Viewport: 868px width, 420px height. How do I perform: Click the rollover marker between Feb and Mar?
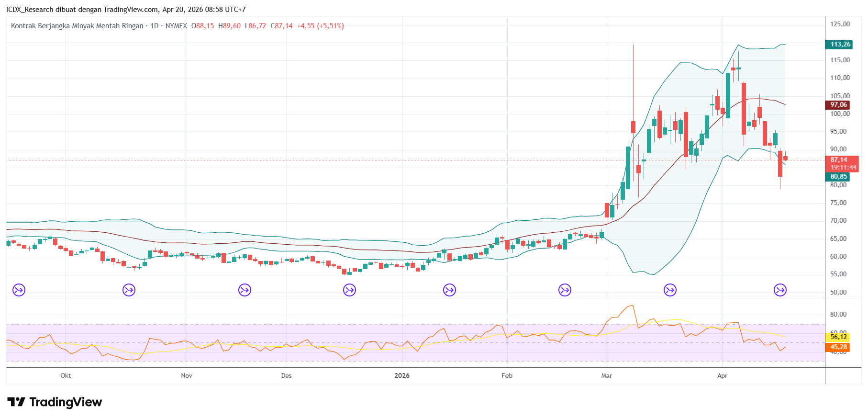(565, 290)
